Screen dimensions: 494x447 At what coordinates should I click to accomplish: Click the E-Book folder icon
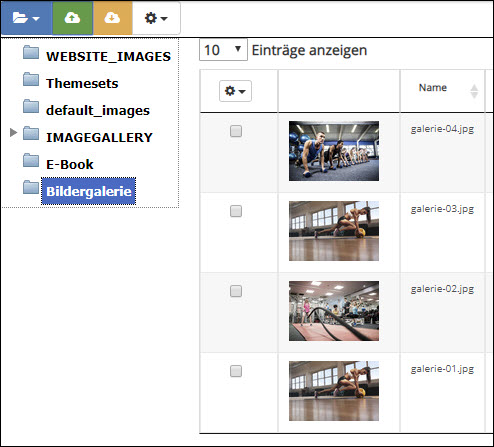(31, 160)
